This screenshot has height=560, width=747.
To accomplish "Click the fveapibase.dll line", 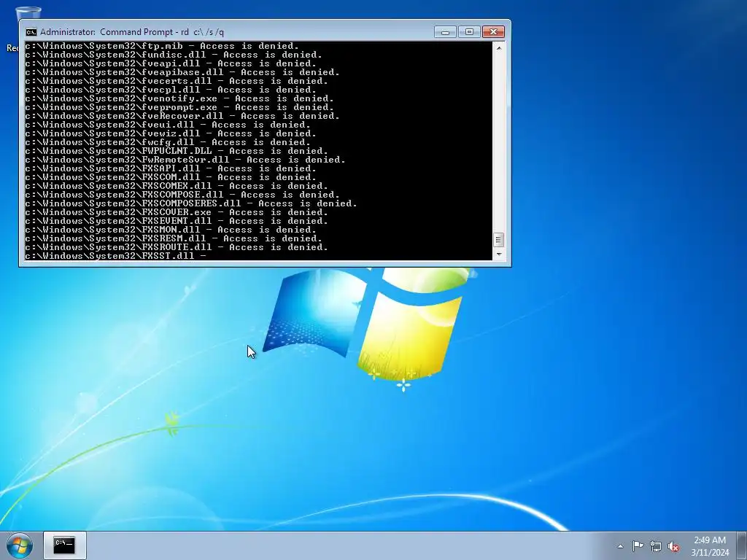I will tap(182, 72).
